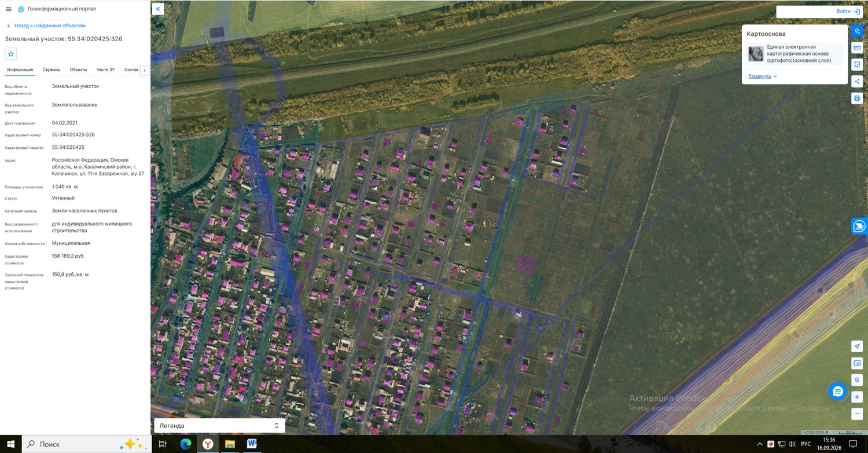Viewport: 868px width, 453px height.
Task: Toggle the map layers button at top right
Action: coord(857,31)
